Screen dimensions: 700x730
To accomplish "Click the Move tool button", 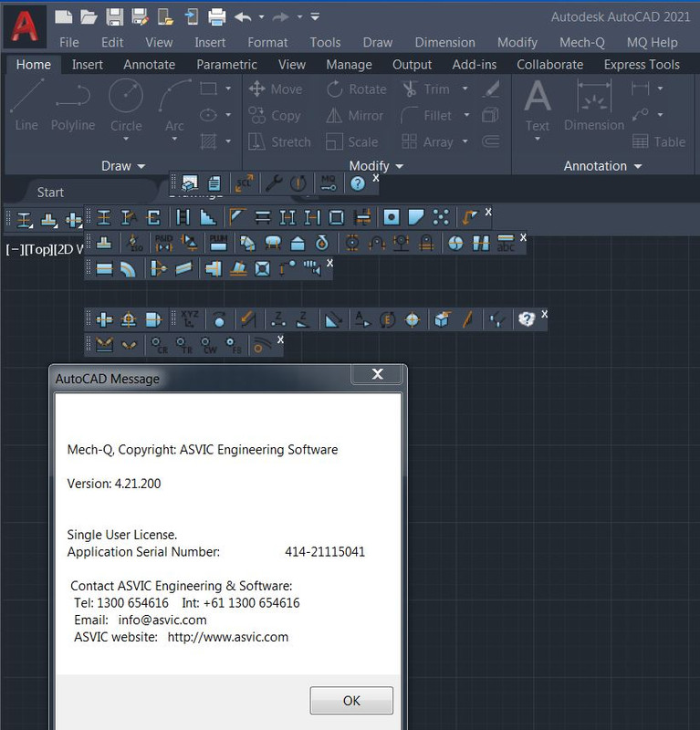I will 276,89.
